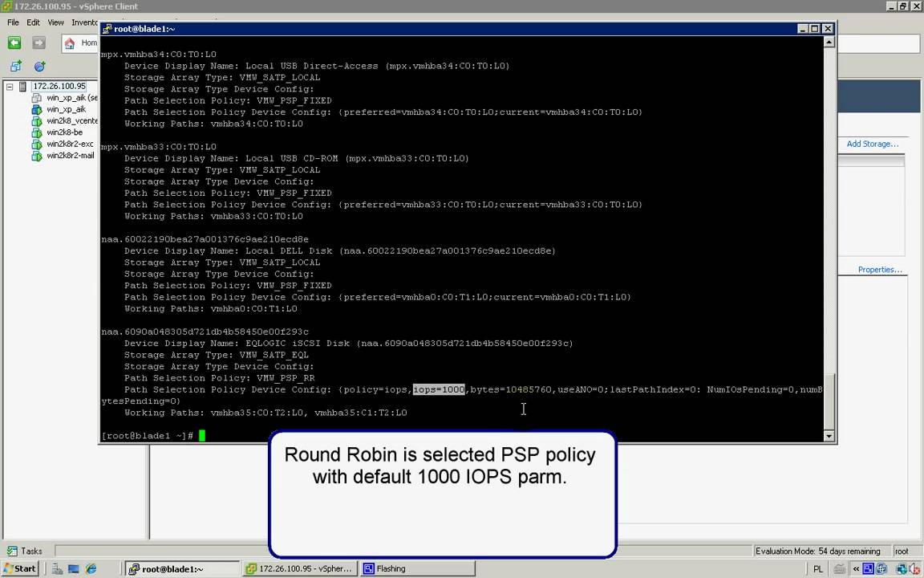Image resolution: width=924 pixels, height=578 pixels.
Task: Click the PL language indicator
Action: [x=818, y=569]
